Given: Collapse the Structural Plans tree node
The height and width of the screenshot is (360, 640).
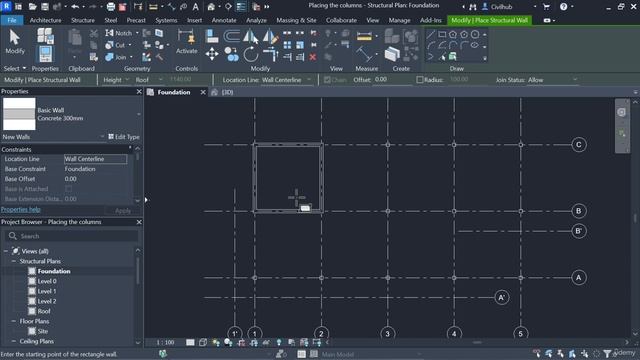Looking at the screenshot, I should tap(13, 261).
